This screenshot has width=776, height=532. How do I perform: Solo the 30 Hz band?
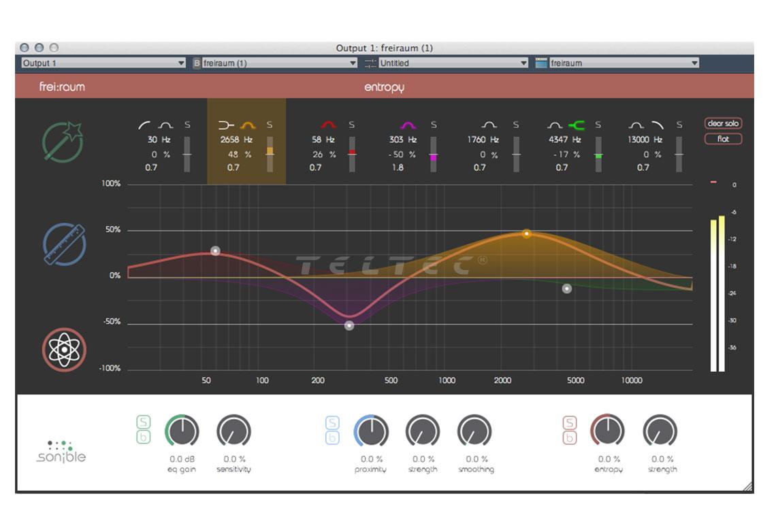pos(187,124)
